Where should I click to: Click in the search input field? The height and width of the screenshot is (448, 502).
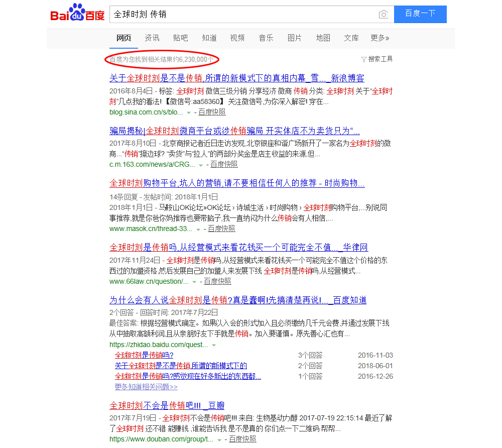click(241, 15)
